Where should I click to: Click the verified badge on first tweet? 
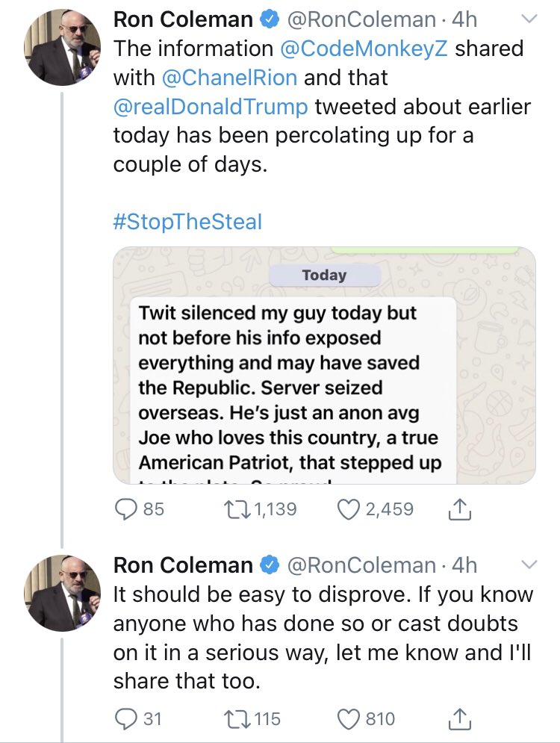coord(268,21)
